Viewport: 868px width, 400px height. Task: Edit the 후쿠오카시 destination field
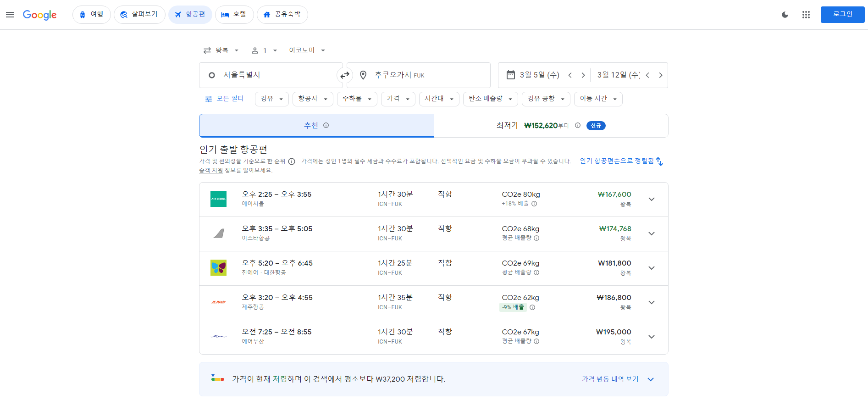418,75
